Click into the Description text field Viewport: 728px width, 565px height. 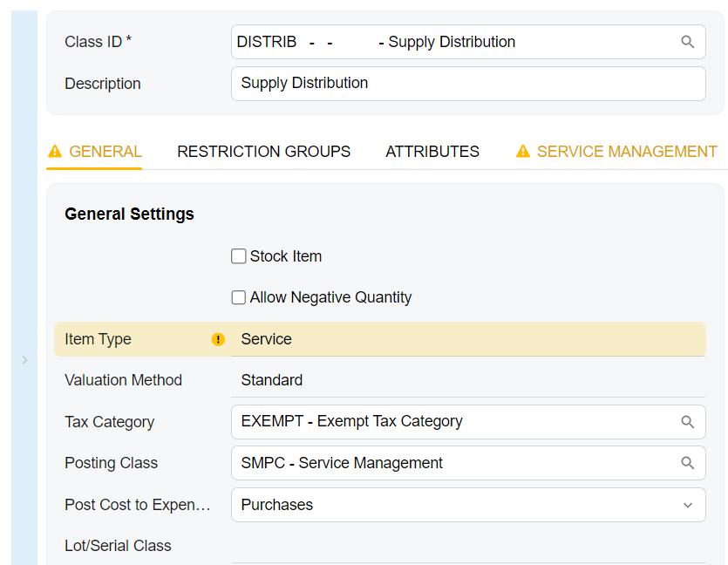467,84
